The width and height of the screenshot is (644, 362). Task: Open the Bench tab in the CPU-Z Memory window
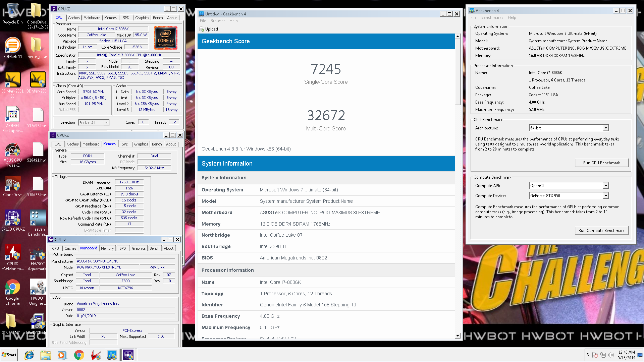pyautogui.click(x=157, y=144)
